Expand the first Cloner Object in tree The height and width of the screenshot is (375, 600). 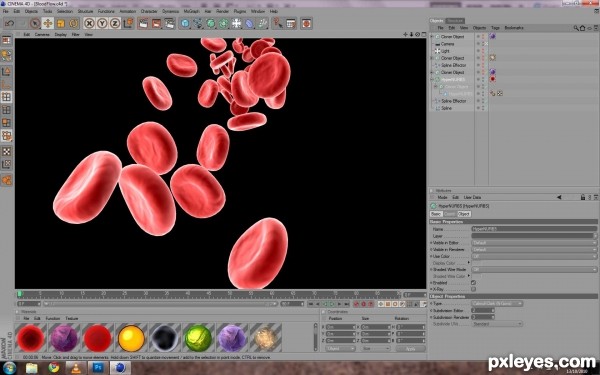pos(432,37)
